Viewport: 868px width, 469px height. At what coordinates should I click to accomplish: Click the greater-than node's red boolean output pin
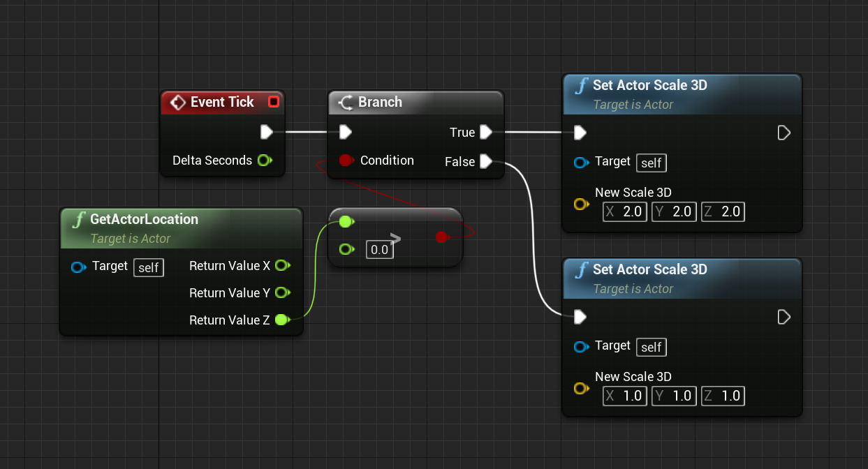point(441,237)
